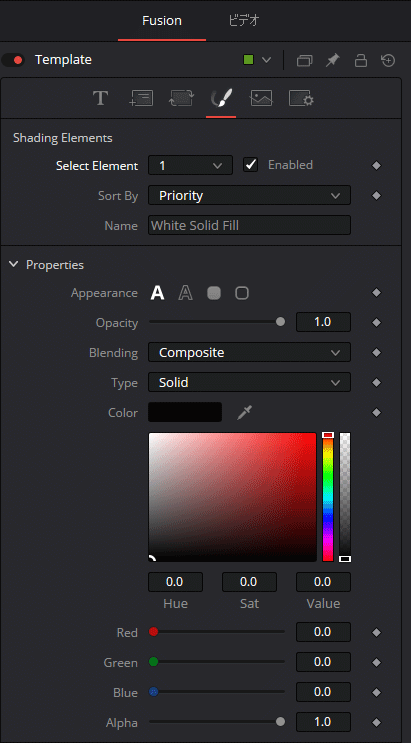Open the Select Element dropdown
The height and width of the screenshot is (743, 411).
(191, 165)
